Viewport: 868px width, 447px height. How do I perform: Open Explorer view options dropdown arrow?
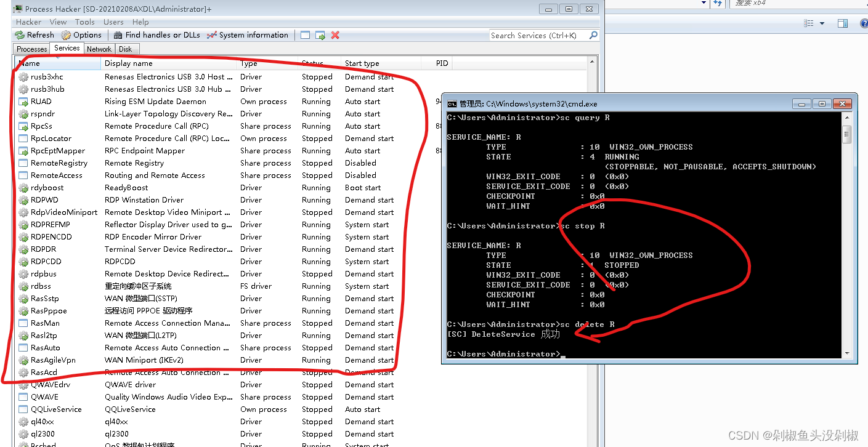(822, 23)
